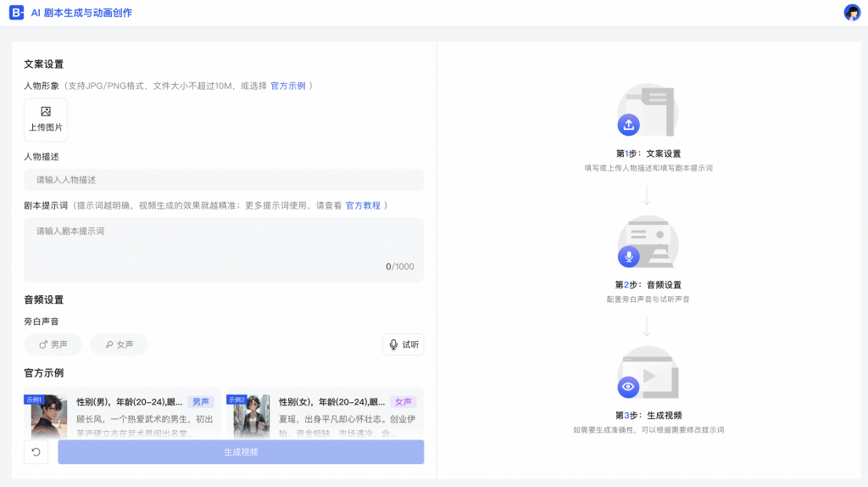
Task: Open the 官方教程 tutorial link
Action: [363, 205]
